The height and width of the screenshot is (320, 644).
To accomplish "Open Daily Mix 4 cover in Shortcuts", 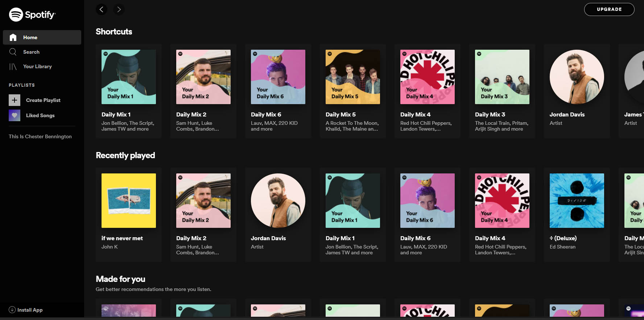I will pyautogui.click(x=428, y=77).
